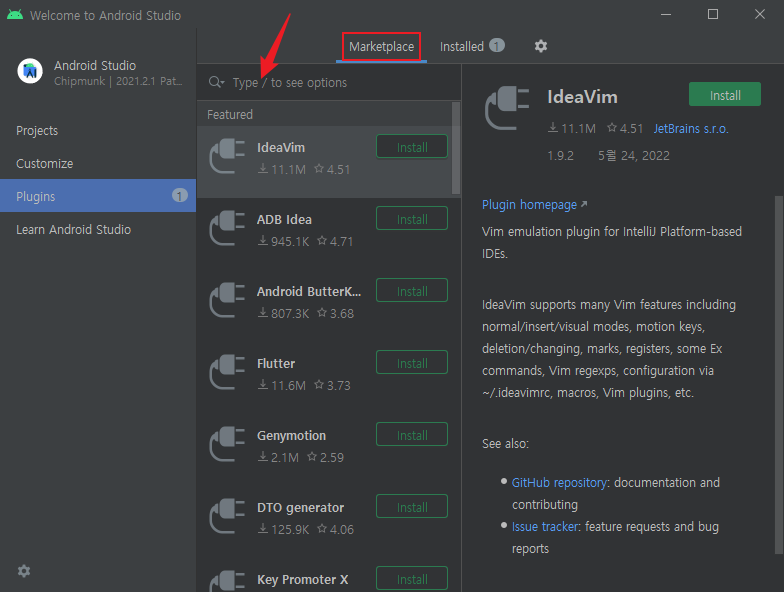Select the Flutter plugin name
The image size is (784, 592).
276,364
